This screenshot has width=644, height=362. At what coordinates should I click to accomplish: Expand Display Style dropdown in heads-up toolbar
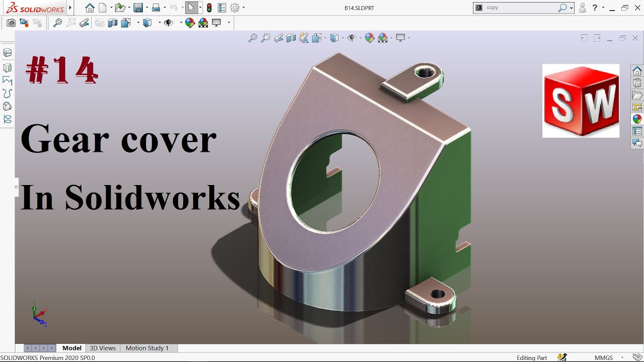pyautogui.click(x=343, y=38)
